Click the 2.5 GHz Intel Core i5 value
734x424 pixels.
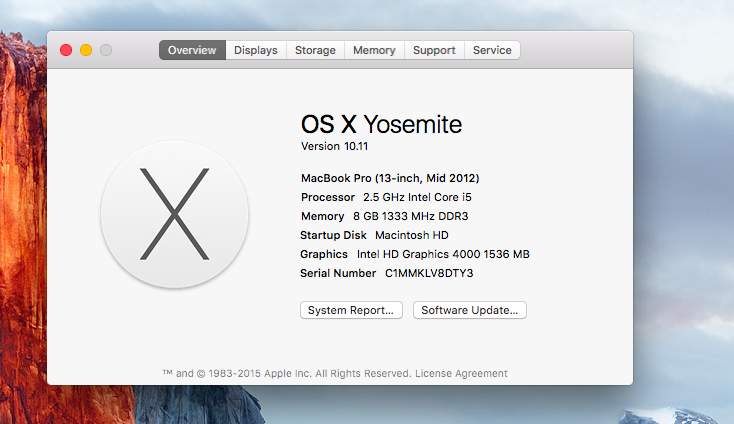417,197
